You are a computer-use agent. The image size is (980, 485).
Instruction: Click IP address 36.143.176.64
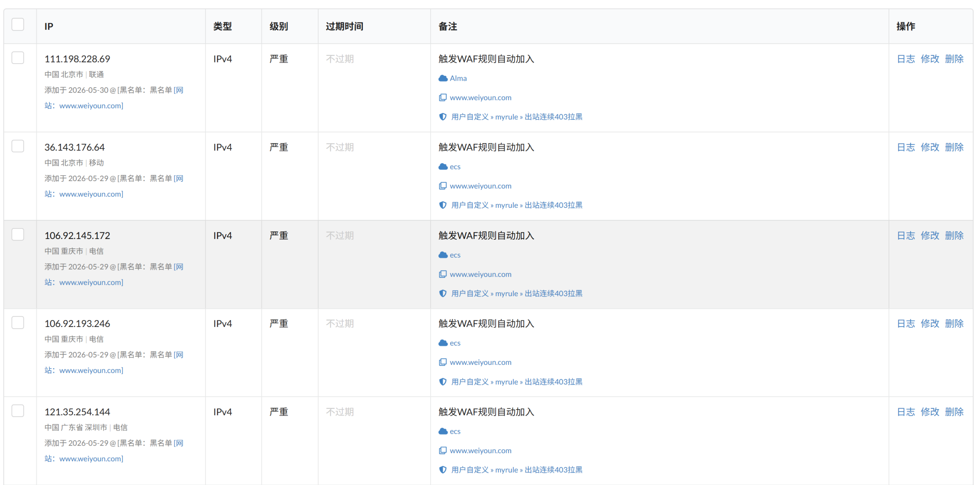[75, 147]
